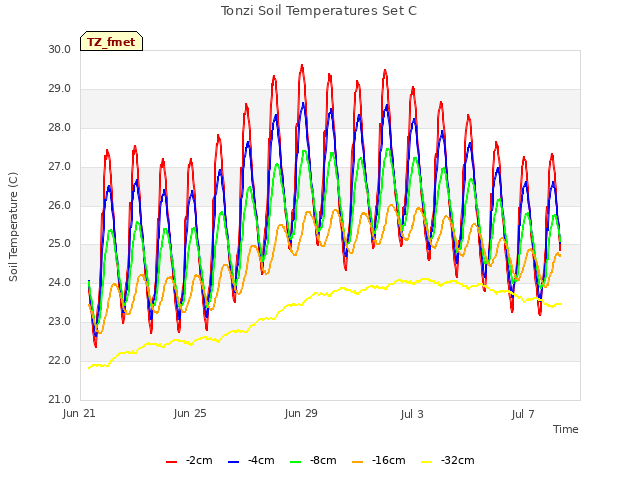Click the Jul 3 x-axis tick label
The height and width of the screenshot is (480, 640).
(x=412, y=415)
